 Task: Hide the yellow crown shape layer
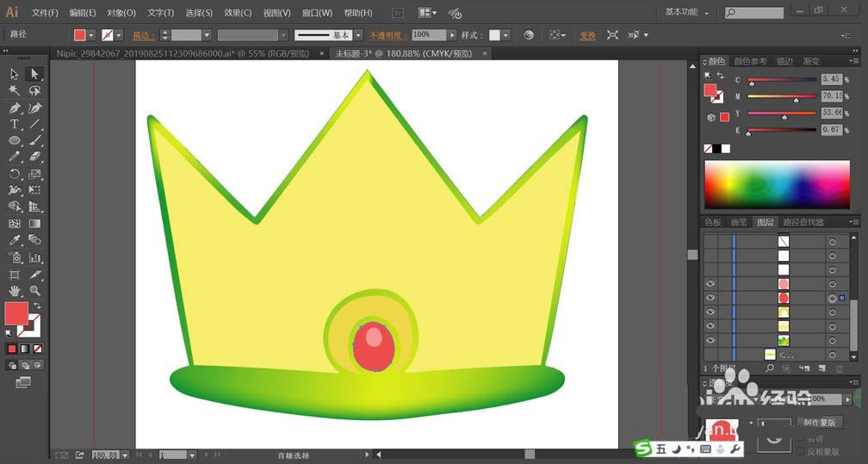point(710,326)
